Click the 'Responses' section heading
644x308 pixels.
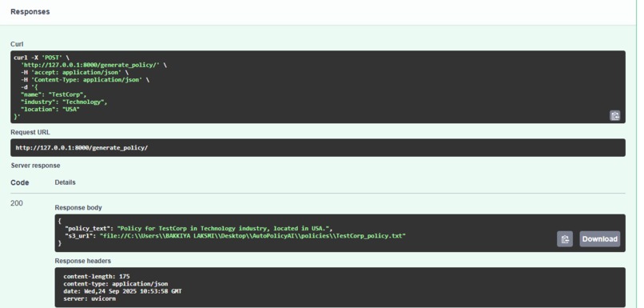pyautogui.click(x=30, y=12)
